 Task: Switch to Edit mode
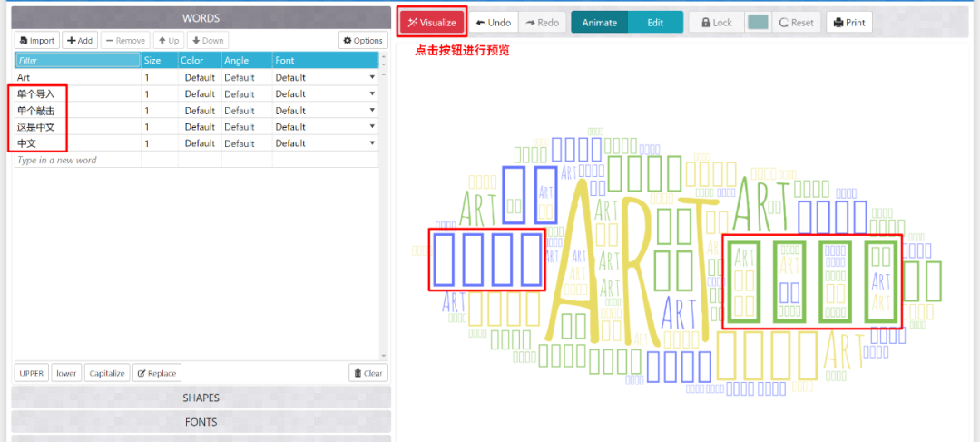(655, 23)
